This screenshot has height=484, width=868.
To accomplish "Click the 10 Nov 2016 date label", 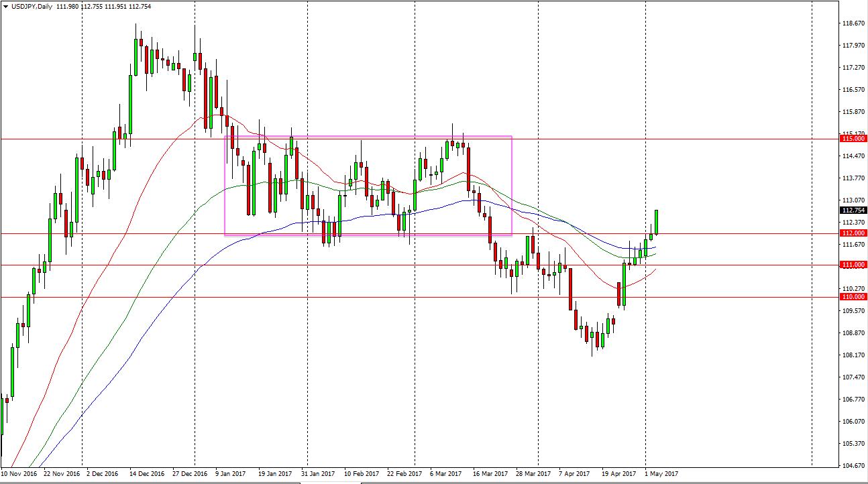I will [x=20, y=473].
